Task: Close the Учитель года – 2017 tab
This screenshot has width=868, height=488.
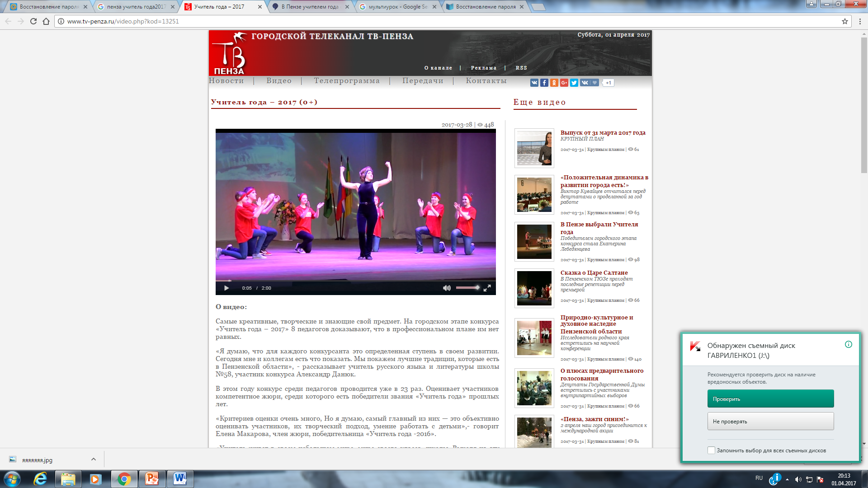Action: tap(260, 7)
